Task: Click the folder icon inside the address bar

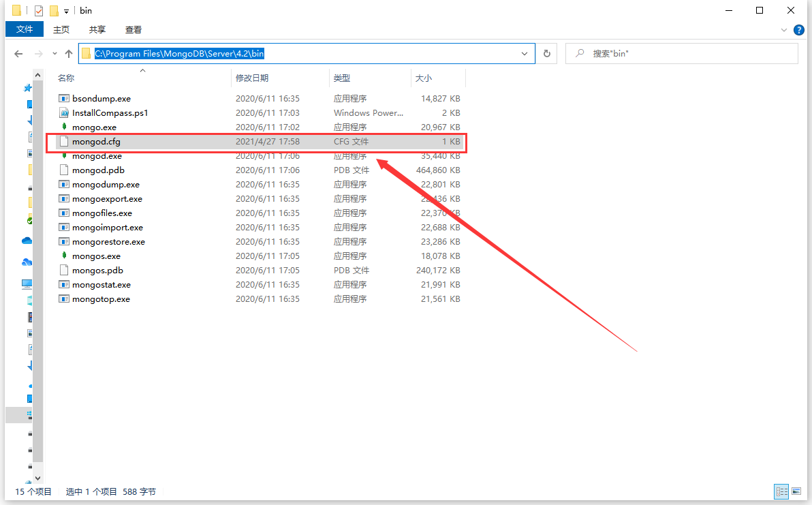Action: click(86, 53)
